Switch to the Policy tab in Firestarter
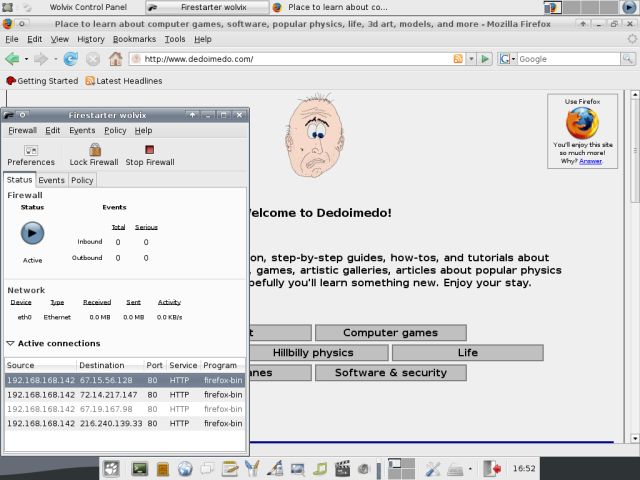The width and height of the screenshot is (640, 480). pyautogui.click(x=82, y=180)
